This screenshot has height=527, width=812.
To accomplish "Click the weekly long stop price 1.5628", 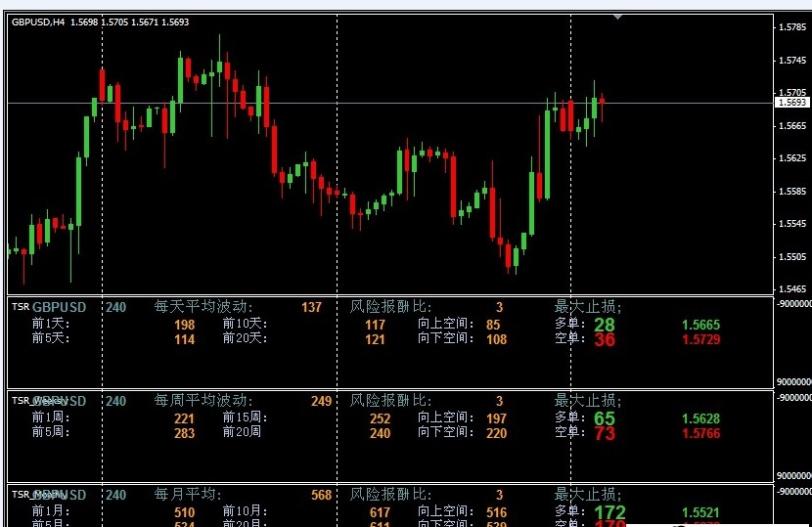I will tap(700, 418).
